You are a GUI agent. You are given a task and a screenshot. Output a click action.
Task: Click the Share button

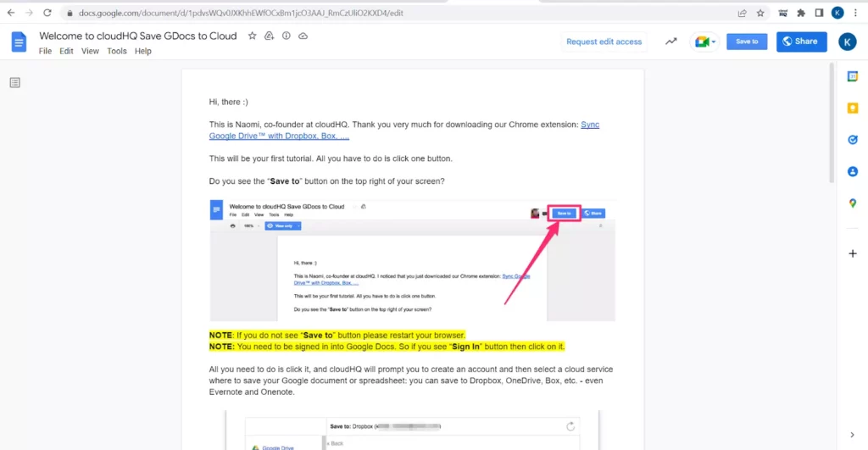[x=802, y=42]
